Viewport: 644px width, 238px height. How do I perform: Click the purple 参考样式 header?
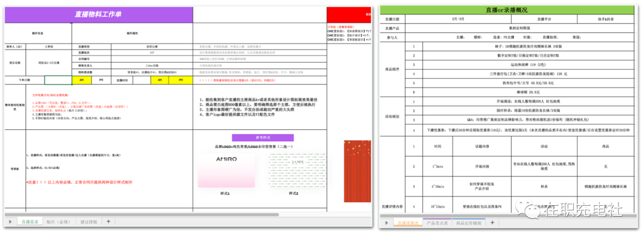pos(262,138)
